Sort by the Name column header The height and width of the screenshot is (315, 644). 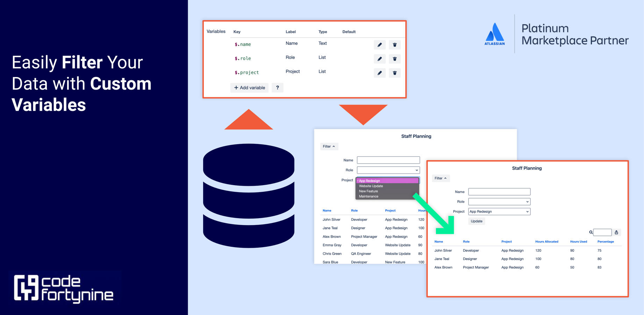[x=438, y=241]
